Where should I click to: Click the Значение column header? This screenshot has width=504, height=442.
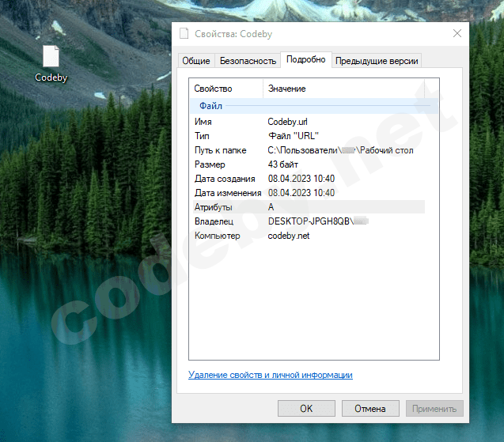click(344, 89)
